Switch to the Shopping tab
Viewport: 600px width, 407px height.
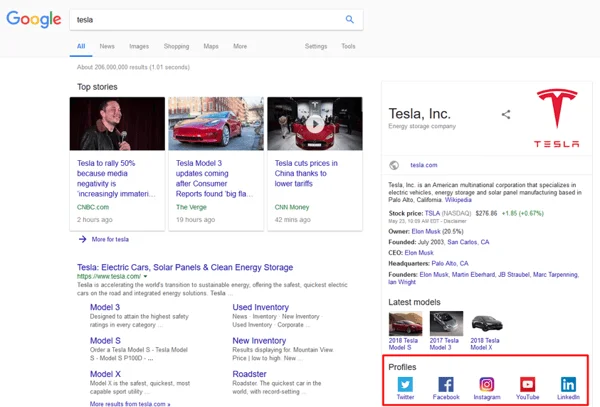(x=176, y=46)
